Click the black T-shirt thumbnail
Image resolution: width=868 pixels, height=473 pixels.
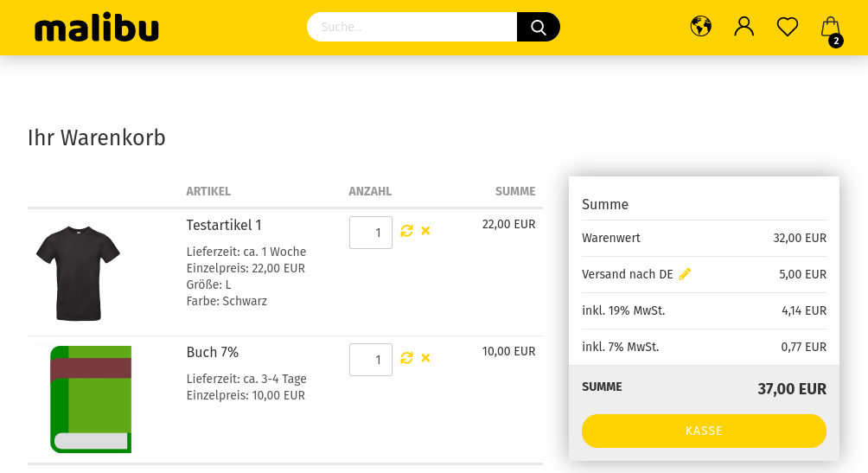click(x=78, y=273)
